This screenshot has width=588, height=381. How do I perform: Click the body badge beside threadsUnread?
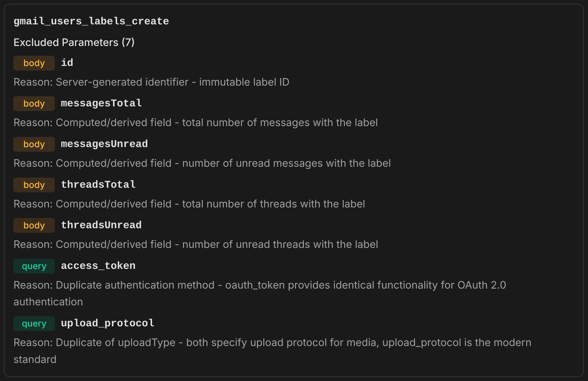34,225
